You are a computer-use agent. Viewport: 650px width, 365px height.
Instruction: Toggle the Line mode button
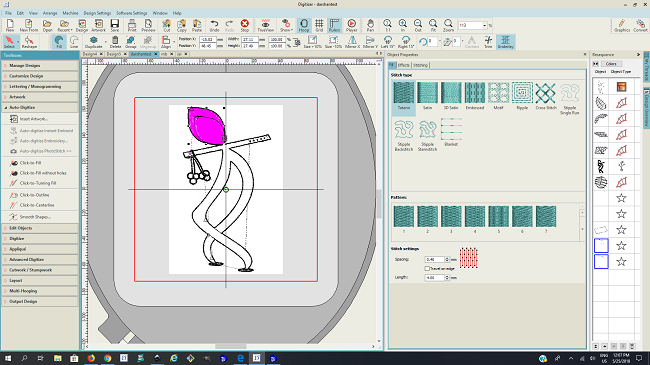pyautogui.click(x=74, y=42)
